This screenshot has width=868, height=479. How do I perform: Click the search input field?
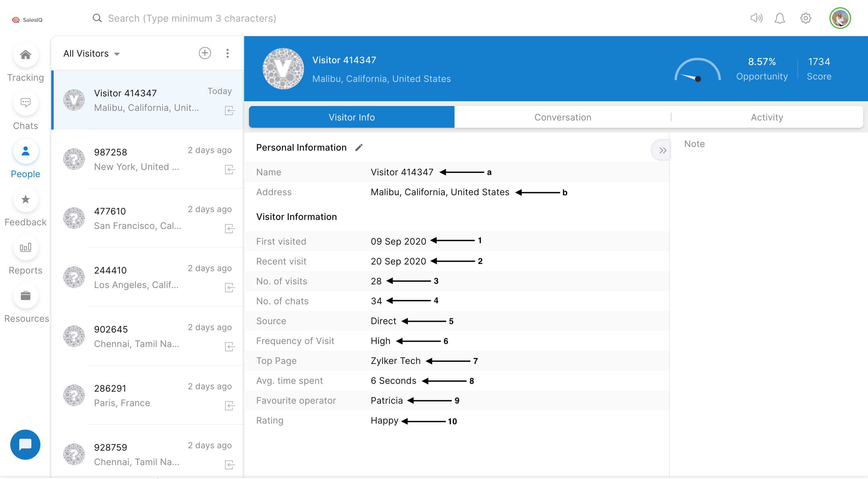(192, 18)
